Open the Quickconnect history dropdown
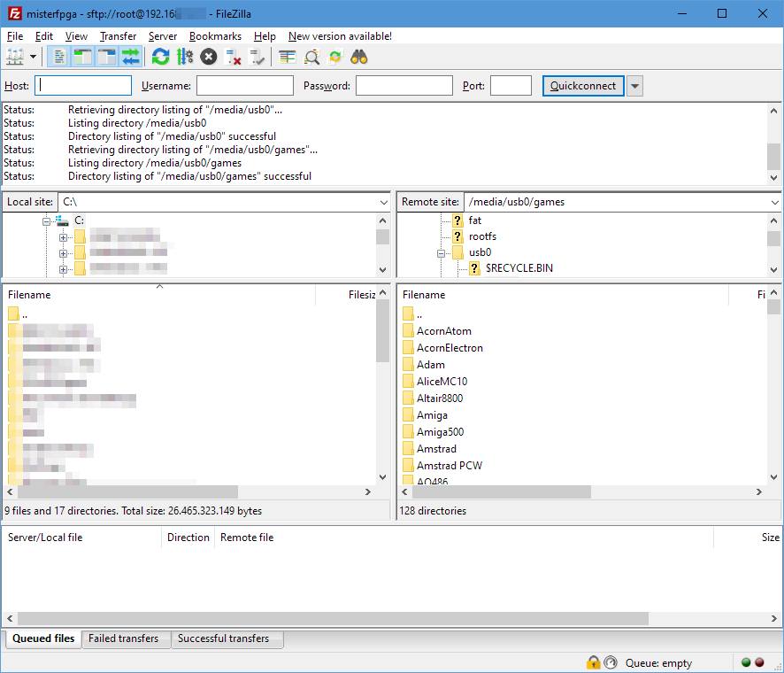The image size is (784, 673). 634,86
